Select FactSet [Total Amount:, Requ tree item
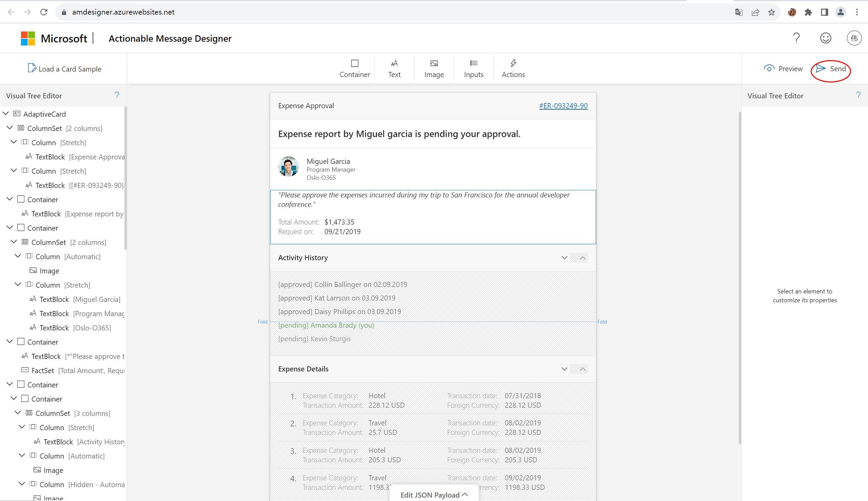The image size is (868, 501). (73, 370)
